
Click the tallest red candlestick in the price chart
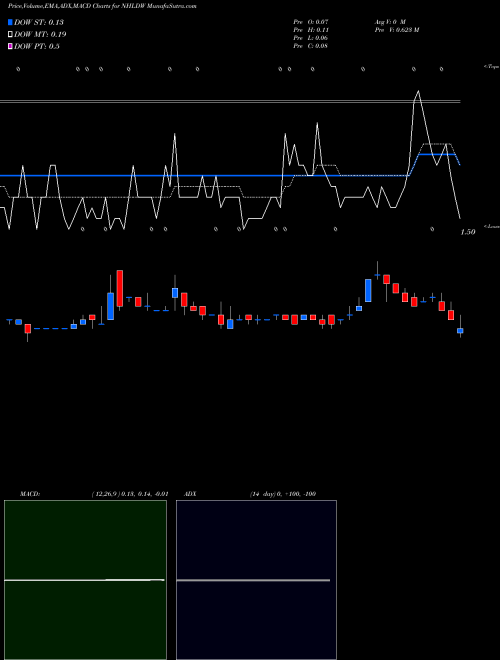click(120, 288)
